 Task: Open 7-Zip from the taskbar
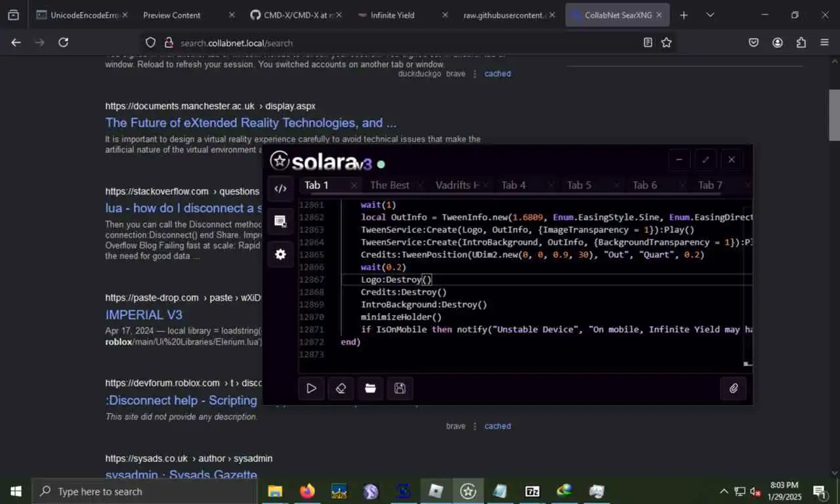point(532,492)
